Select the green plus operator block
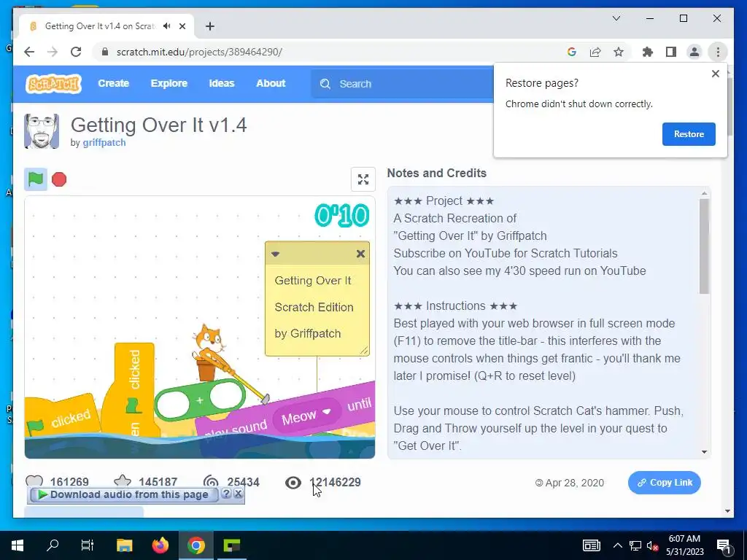Viewport: 747px width, 560px height. pyautogui.click(x=200, y=400)
